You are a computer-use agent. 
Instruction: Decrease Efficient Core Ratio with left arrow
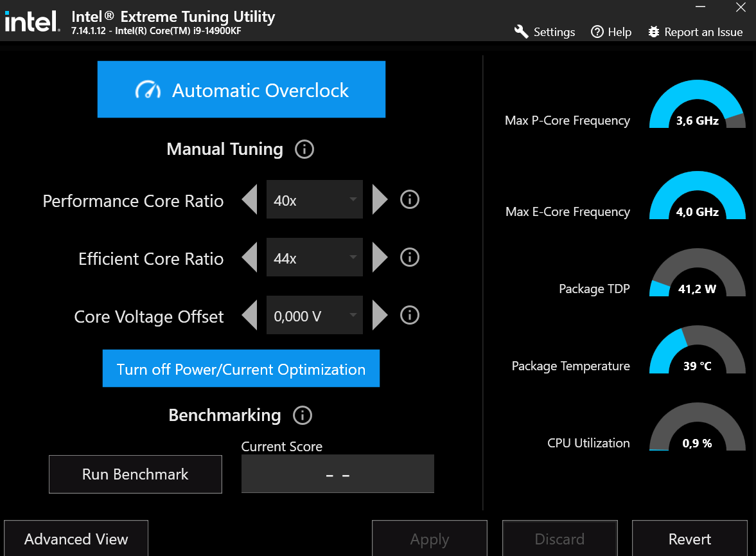[x=249, y=256]
